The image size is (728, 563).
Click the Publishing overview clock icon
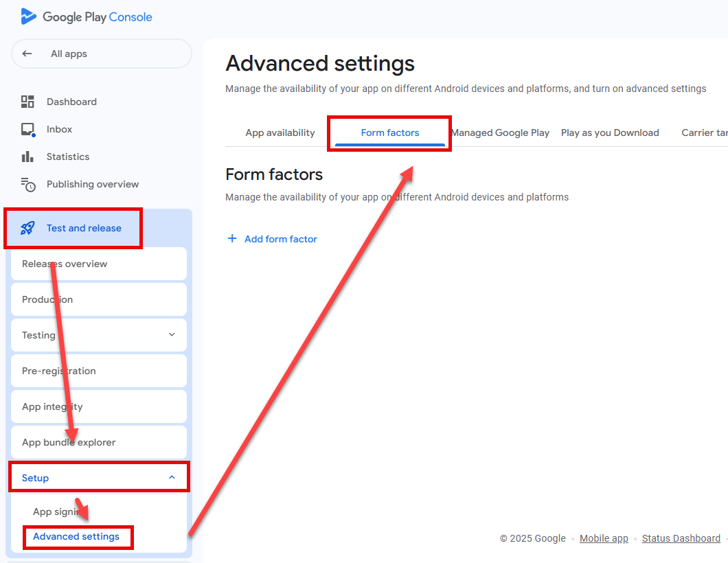pos(27,184)
